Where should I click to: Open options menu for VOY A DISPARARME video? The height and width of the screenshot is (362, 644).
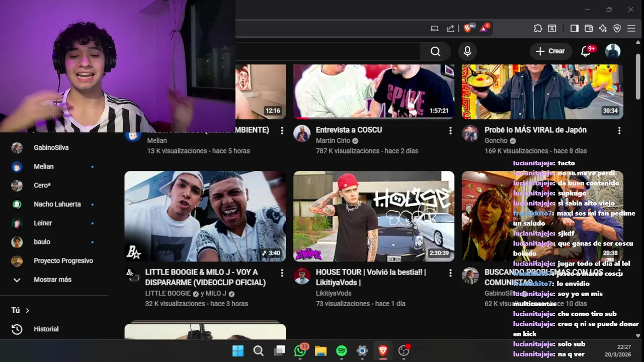(x=282, y=273)
